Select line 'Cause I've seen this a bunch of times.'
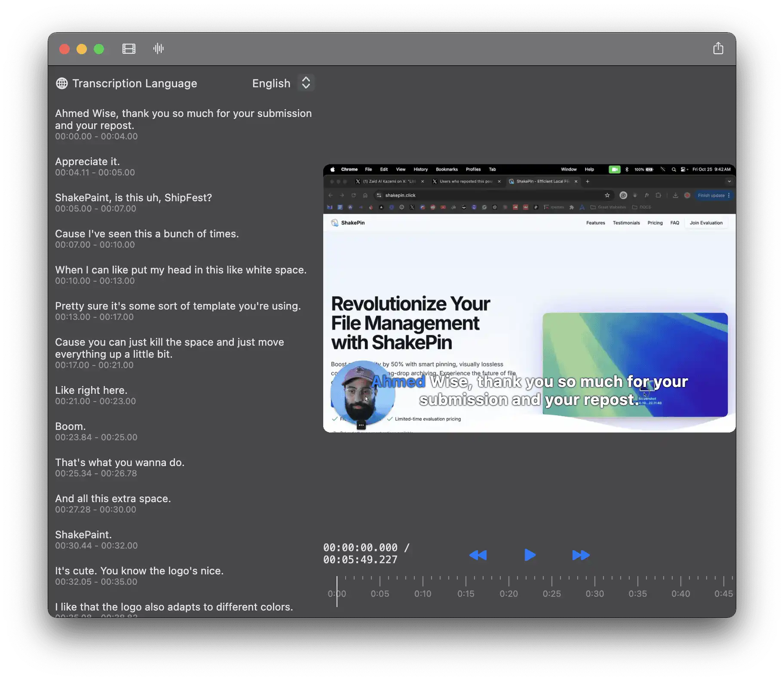 pyautogui.click(x=147, y=234)
